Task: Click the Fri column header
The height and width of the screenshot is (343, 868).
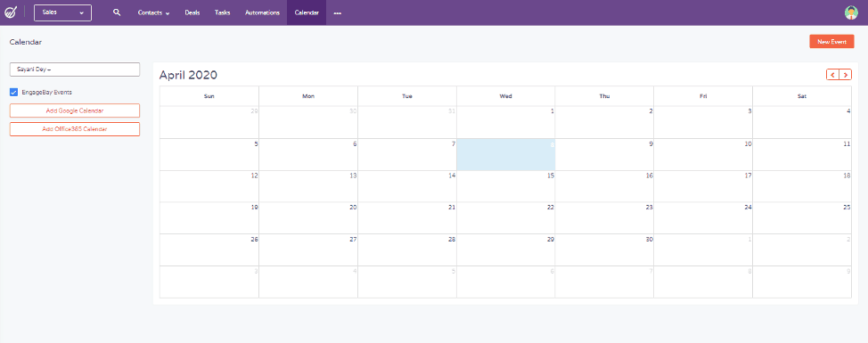Action: [703, 96]
